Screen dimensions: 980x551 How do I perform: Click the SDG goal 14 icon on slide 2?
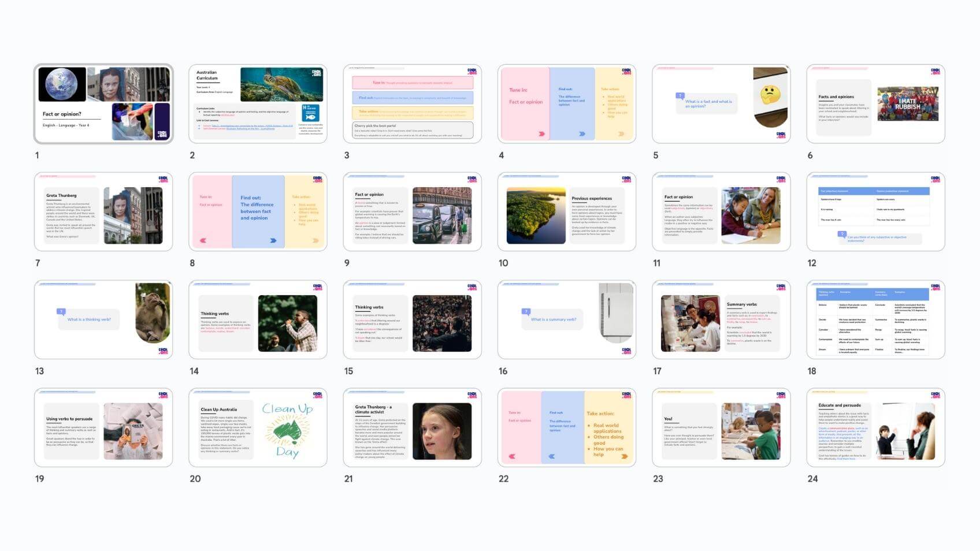coord(311,113)
